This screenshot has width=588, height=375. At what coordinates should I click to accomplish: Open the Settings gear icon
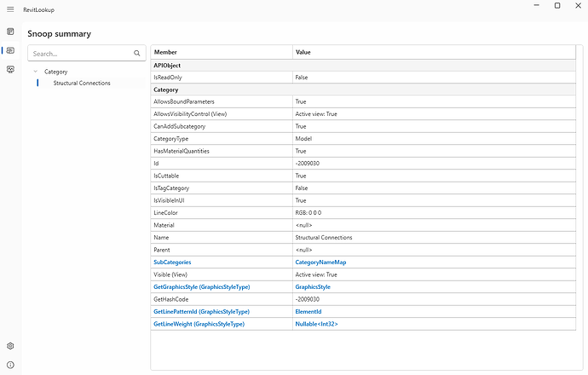10,346
